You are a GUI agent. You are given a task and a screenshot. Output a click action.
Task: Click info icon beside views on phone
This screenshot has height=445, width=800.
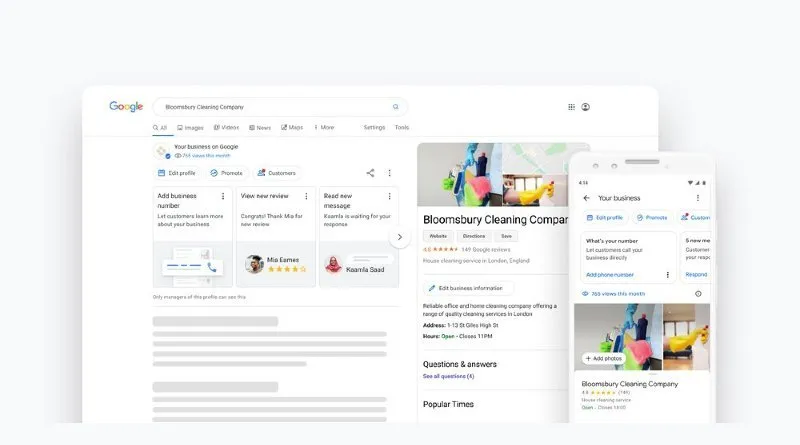point(698,293)
